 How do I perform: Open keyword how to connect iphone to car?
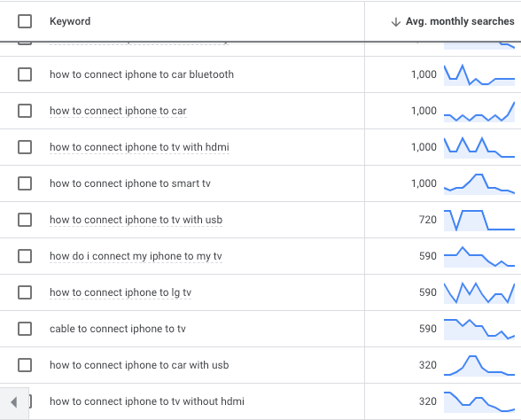118,111
